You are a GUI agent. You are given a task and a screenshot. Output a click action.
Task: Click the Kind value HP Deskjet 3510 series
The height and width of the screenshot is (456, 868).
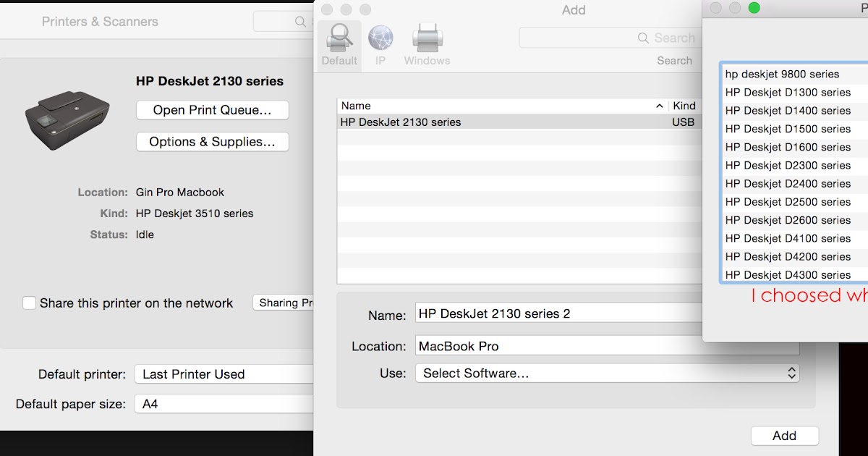pos(195,214)
